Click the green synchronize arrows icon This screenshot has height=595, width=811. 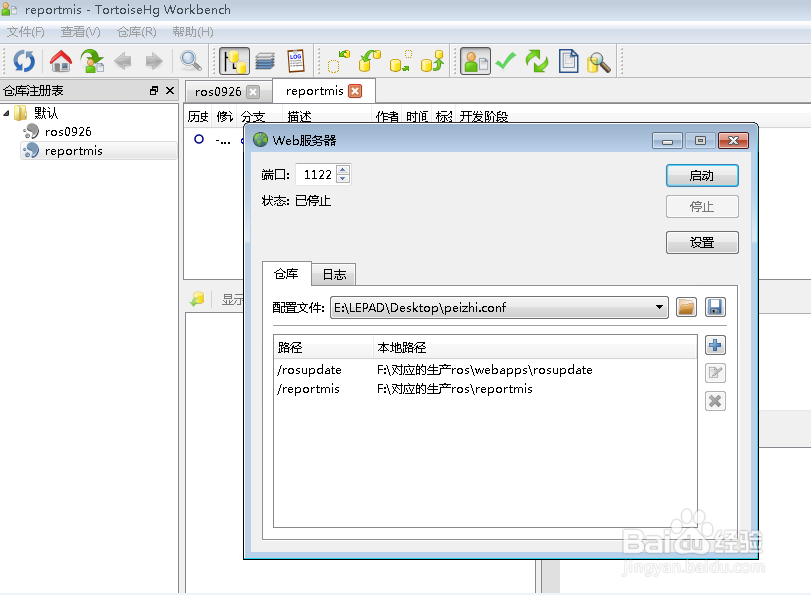coord(537,61)
